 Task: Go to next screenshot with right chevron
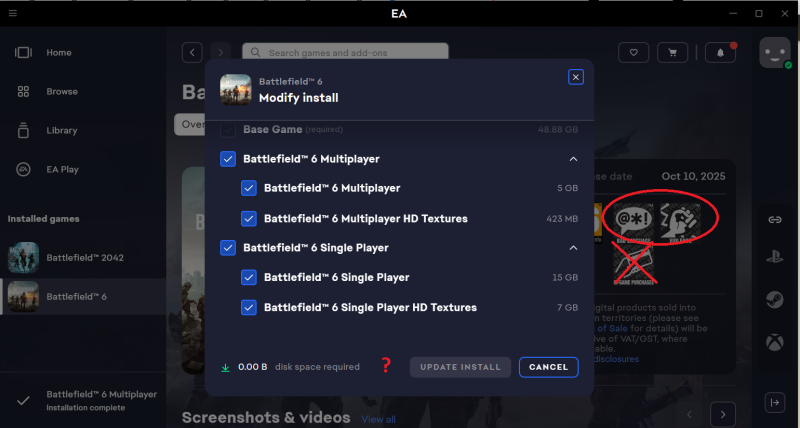(x=722, y=414)
